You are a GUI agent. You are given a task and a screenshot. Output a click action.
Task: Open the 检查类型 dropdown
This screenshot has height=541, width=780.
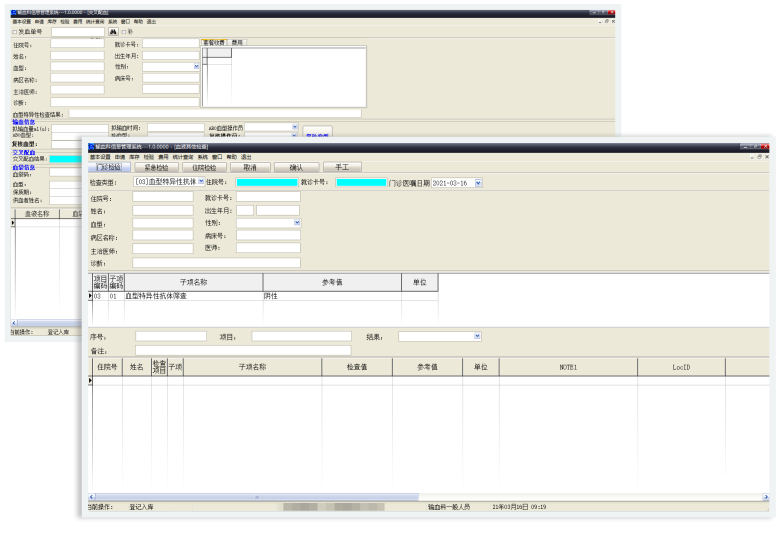pyautogui.click(x=201, y=181)
